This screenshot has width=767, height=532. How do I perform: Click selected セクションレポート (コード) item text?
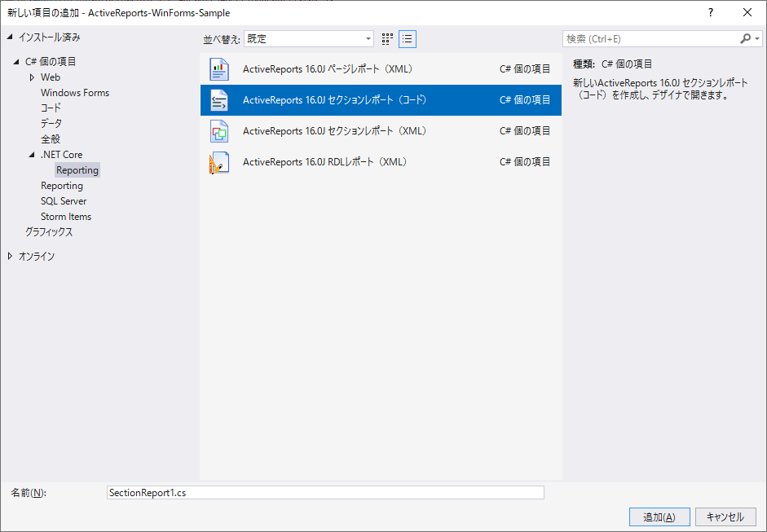336,99
